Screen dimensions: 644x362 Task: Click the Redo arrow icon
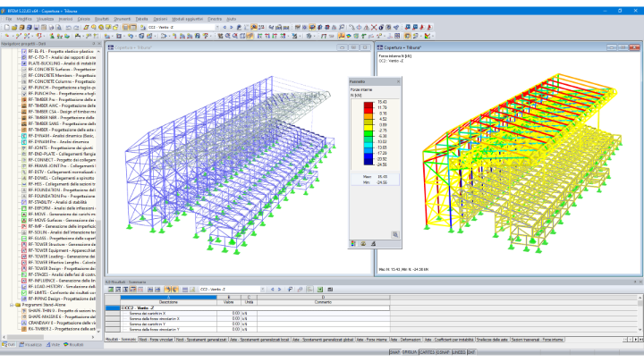point(76,28)
